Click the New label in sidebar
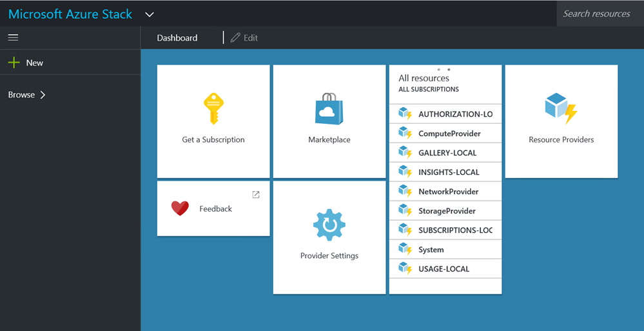The height and width of the screenshot is (331, 644). (35, 63)
